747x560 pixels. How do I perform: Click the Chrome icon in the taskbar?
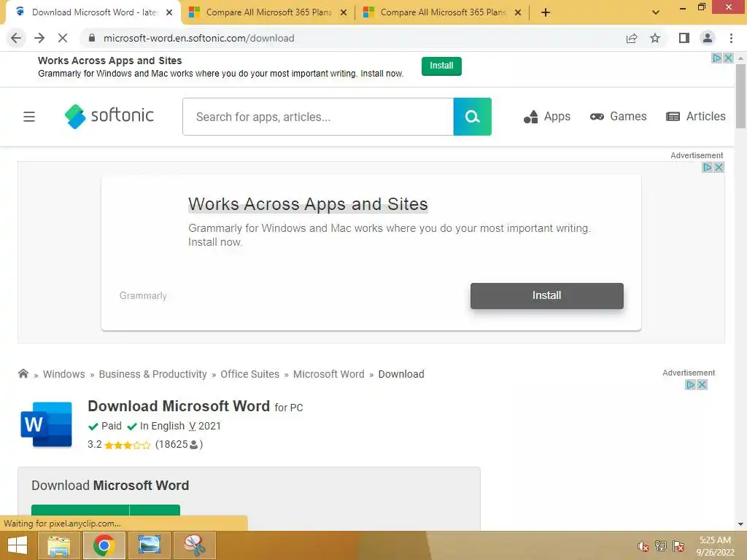tap(104, 545)
